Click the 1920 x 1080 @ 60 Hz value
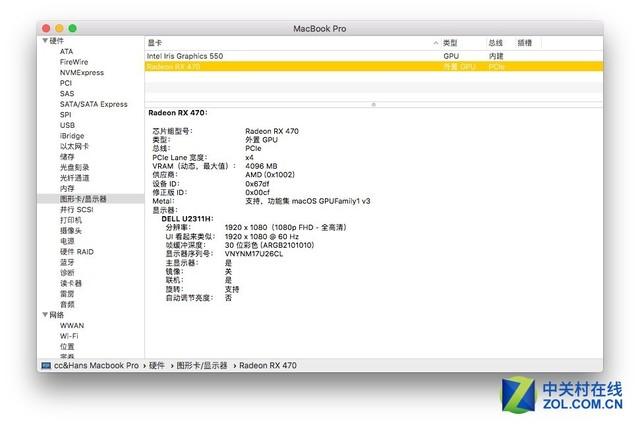The image size is (640, 425). 262,236
